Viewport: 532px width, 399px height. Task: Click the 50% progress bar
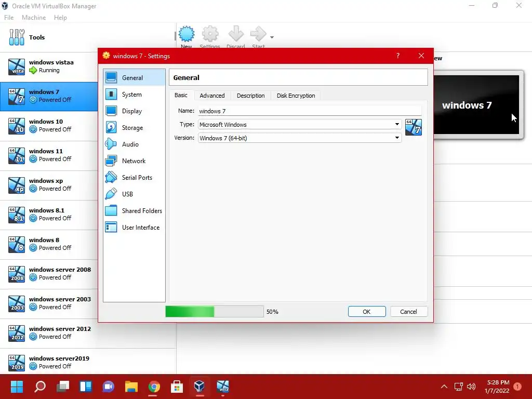tap(215, 312)
